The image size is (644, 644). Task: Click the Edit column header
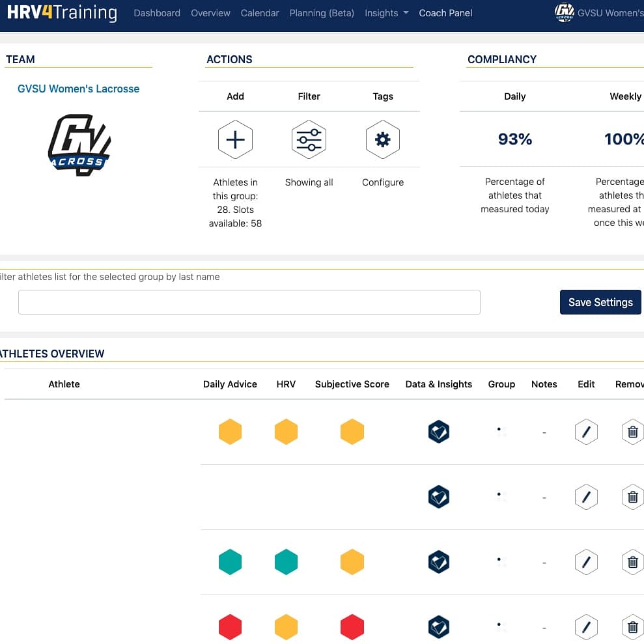(x=586, y=384)
